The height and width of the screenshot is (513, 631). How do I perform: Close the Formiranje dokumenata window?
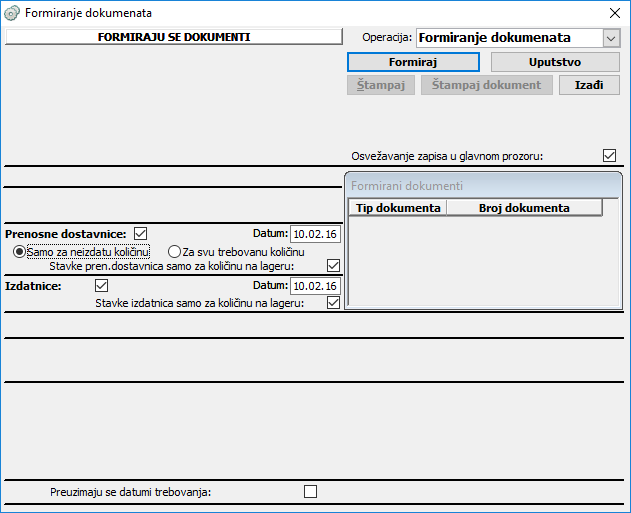pos(613,13)
